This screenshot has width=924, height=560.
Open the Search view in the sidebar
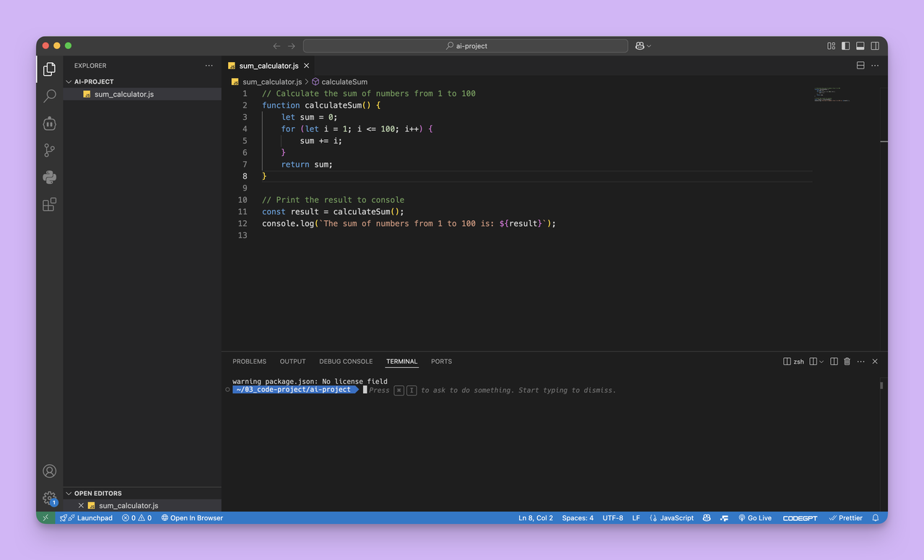coord(49,96)
